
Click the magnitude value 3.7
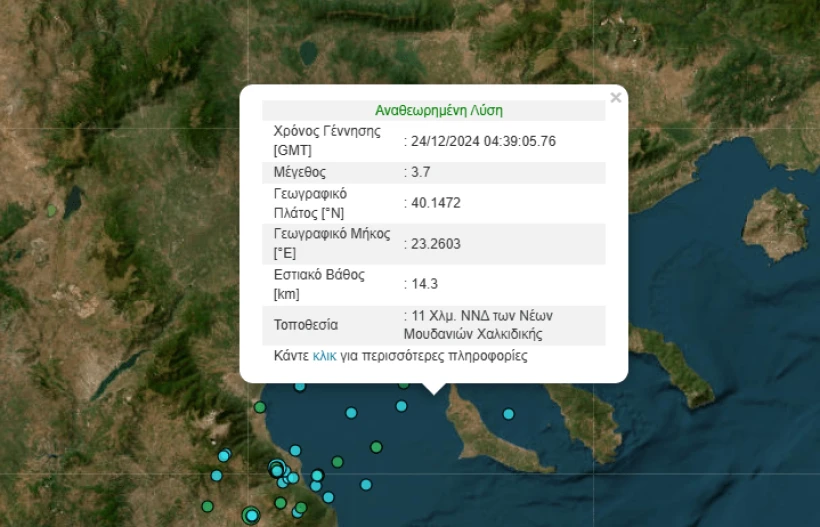421,172
